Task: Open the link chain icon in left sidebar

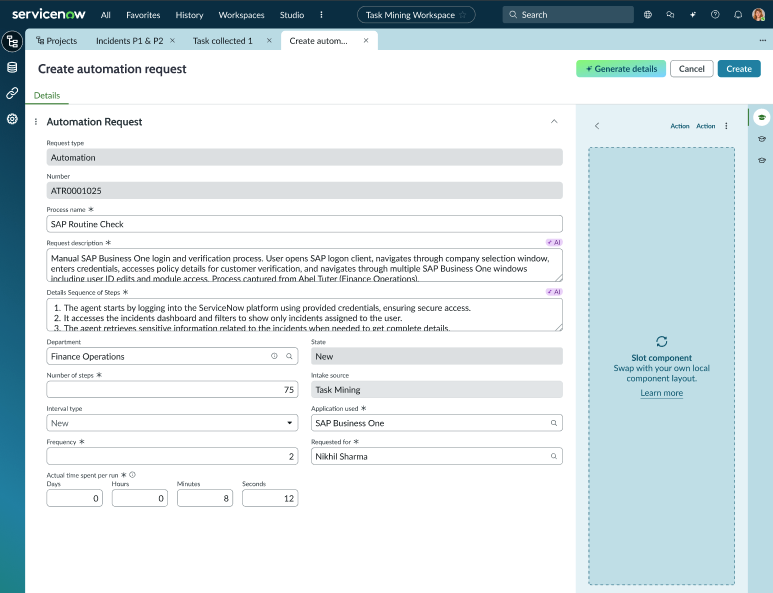Action: click(x=12, y=93)
